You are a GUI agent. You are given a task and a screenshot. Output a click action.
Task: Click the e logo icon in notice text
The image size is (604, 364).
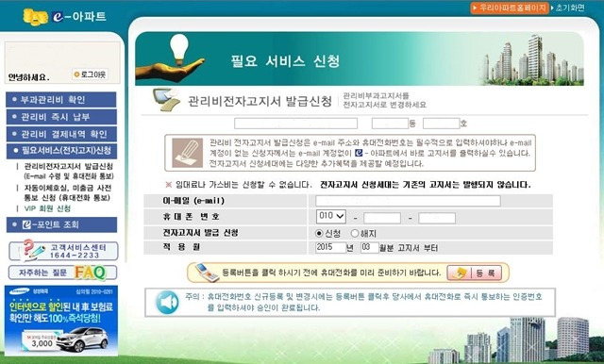click(x=359, y=153)
